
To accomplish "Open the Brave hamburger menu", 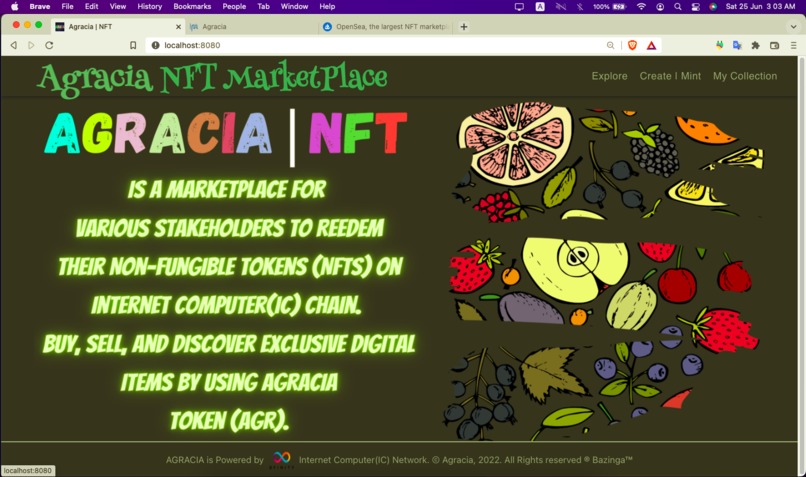I will coord(794,45).
